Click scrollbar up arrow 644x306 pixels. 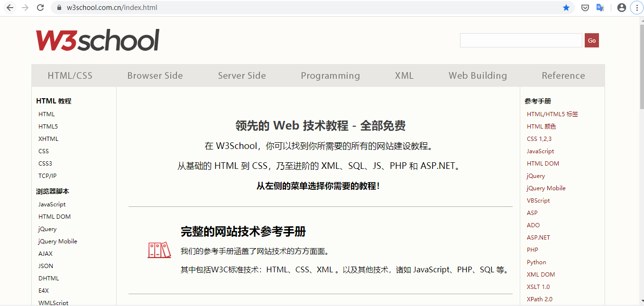642,20
